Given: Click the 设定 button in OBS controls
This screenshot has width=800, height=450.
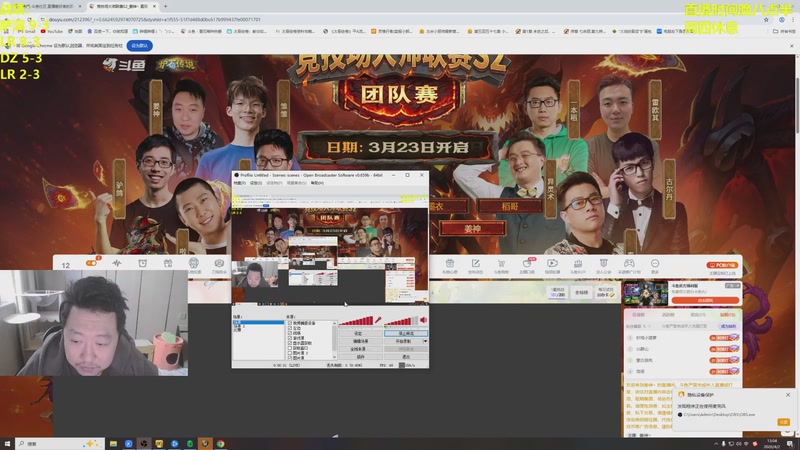Looking at the screenshot, I should point(361,333).
